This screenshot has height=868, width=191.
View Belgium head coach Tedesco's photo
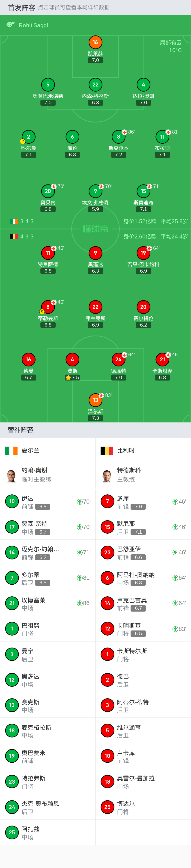[107, 476]
